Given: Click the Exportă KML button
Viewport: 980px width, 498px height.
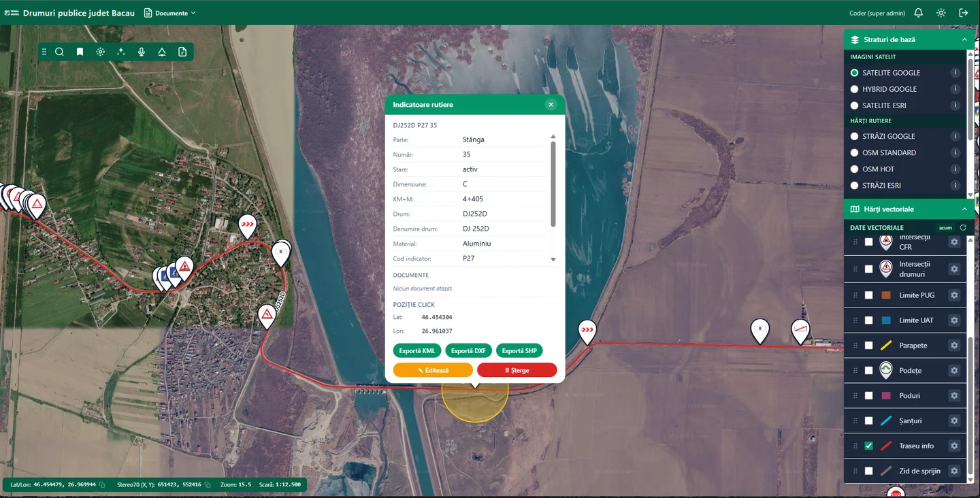Looking at the screenshot, I should (417, 351).
